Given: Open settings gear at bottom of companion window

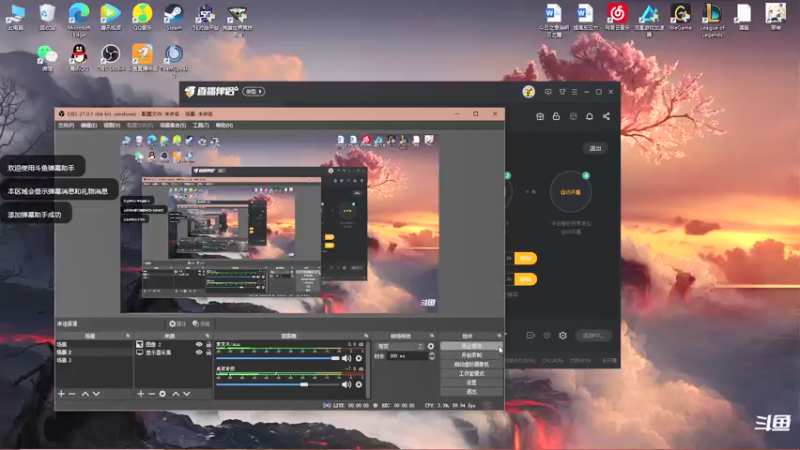Looking at the screenshot, I should 563,335.
